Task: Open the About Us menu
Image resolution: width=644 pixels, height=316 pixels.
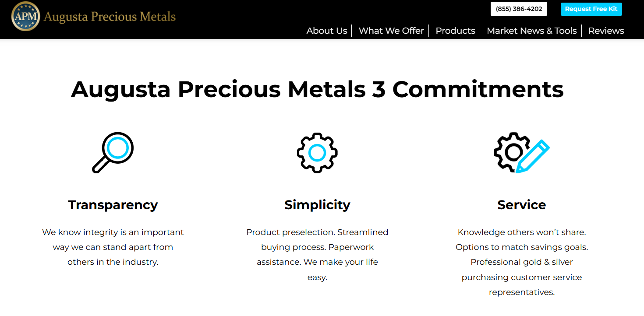Action: 327,31
